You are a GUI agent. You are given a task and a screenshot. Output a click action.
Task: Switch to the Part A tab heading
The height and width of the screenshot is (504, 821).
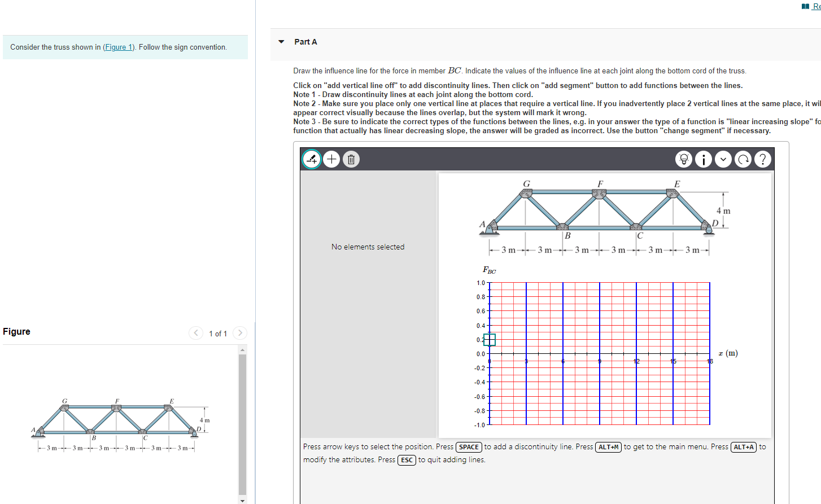[x=305, y=41]
